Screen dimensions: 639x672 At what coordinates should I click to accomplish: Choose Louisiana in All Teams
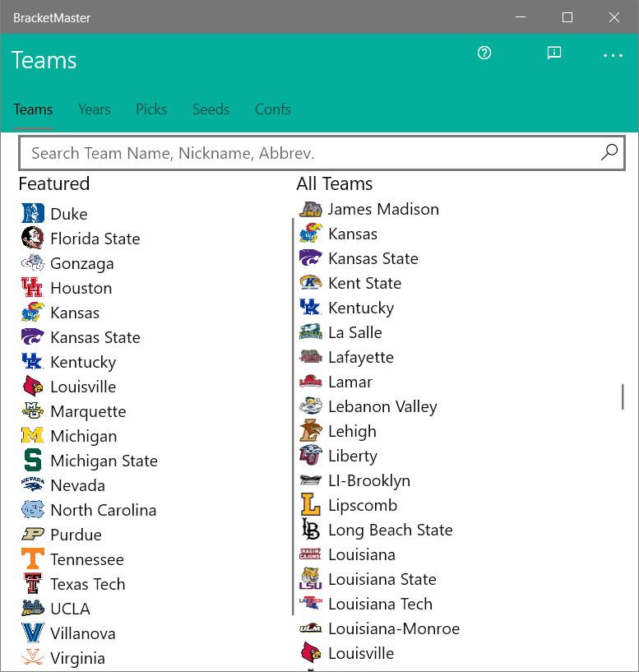(362, 554)
